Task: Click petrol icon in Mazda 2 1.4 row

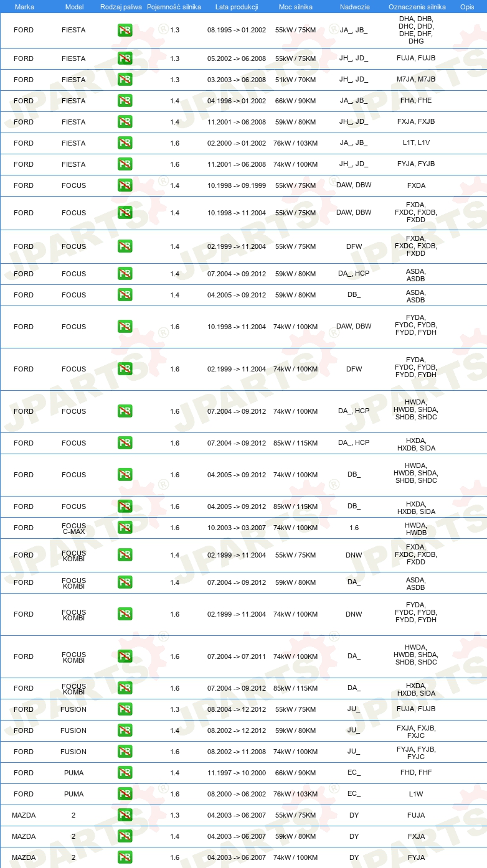Action: pyautogui.click(x=125, y=836)
